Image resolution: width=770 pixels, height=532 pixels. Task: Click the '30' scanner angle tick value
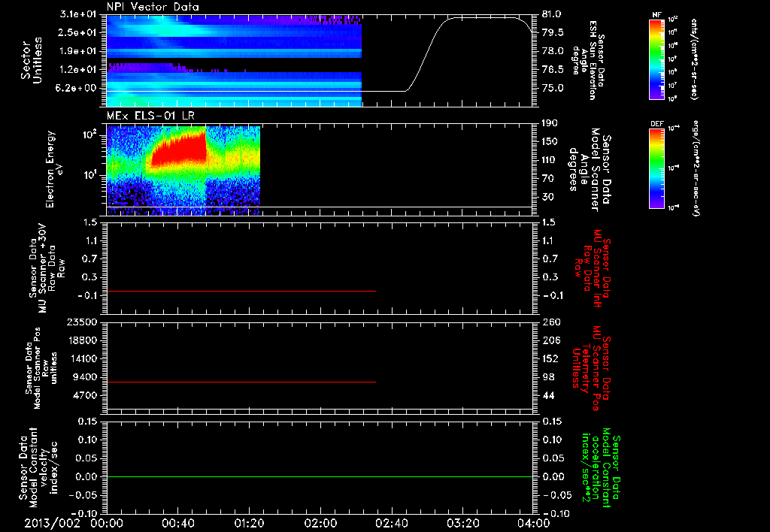[x=548, y=198]
